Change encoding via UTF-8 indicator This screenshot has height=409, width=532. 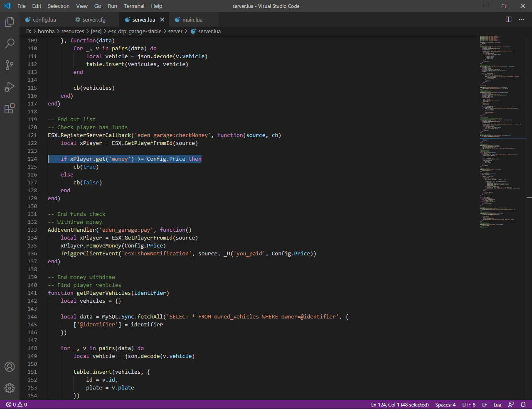pyautogui.click(x=469, y=404)
